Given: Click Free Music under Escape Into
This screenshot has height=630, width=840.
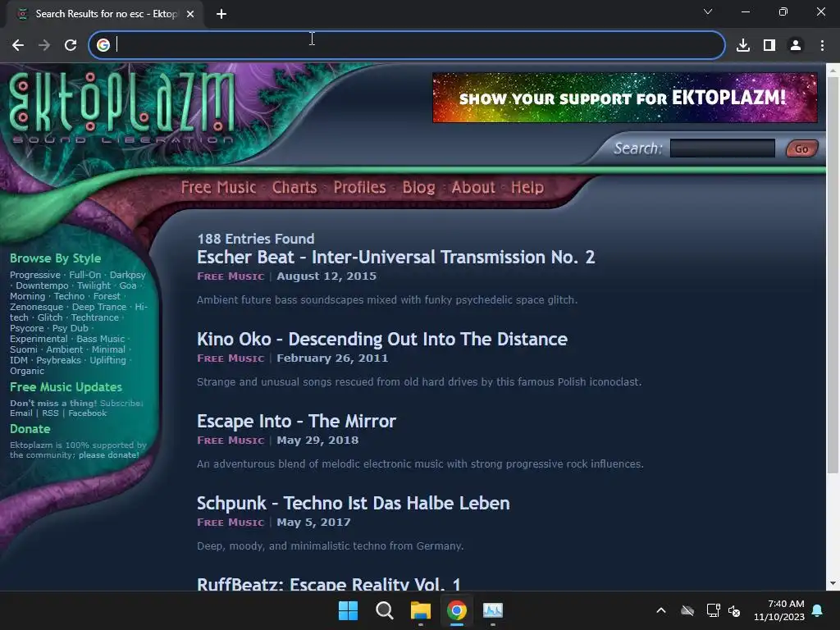Looking at the screenshot, I should click(231, 441).
